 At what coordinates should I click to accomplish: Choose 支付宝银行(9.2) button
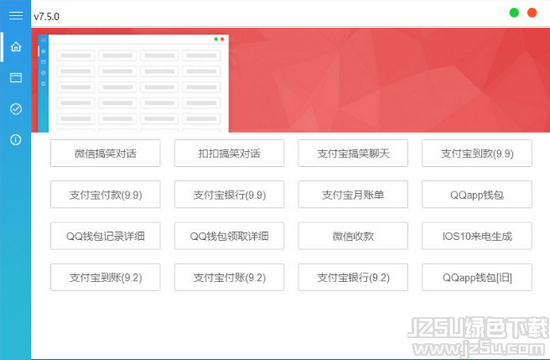tap(353, 277)
